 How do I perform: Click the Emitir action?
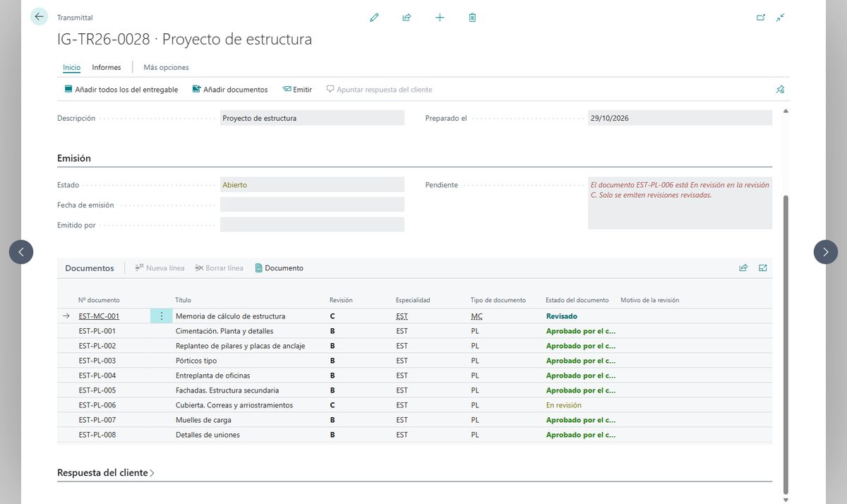[297, 90]
